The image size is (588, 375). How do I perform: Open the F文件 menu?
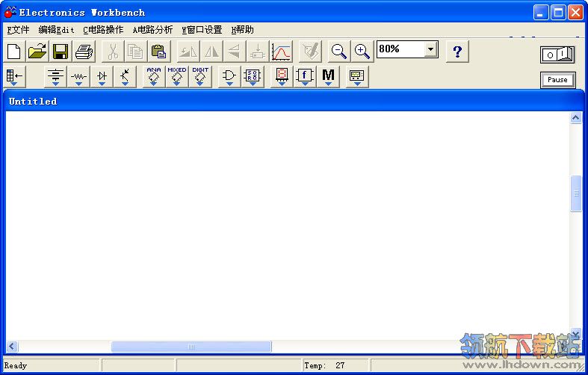18,30
